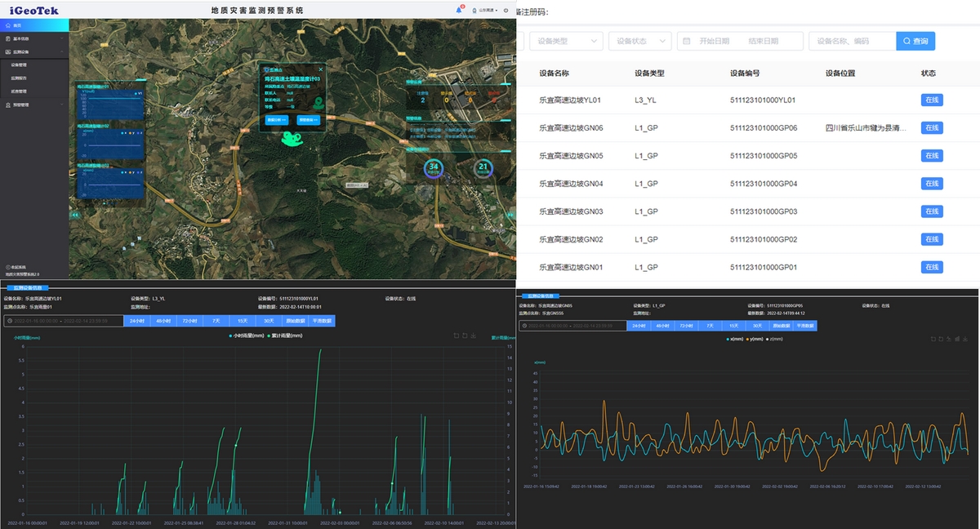The height and width of the screenshot is (529, 980).
Task: Select the 30天 tab in rainfall chart
Action: point(268,321)
